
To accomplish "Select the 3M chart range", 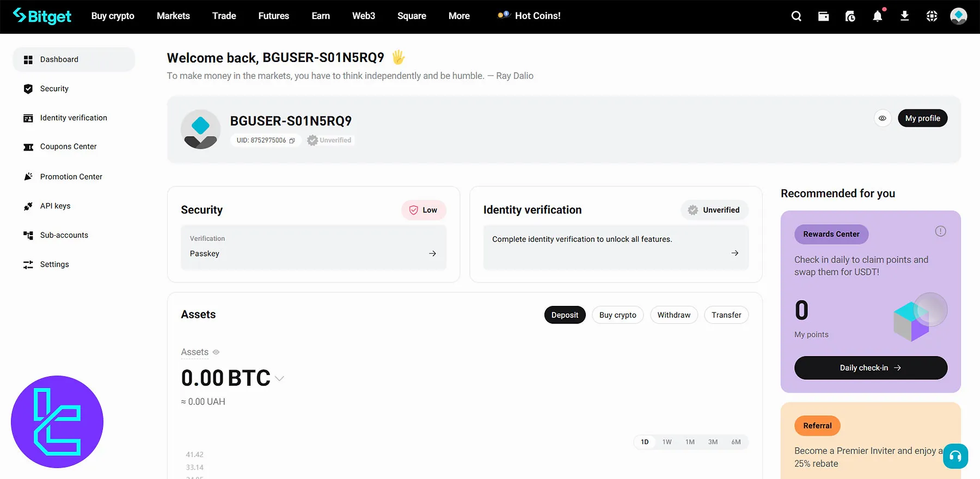I will [713, 442].
